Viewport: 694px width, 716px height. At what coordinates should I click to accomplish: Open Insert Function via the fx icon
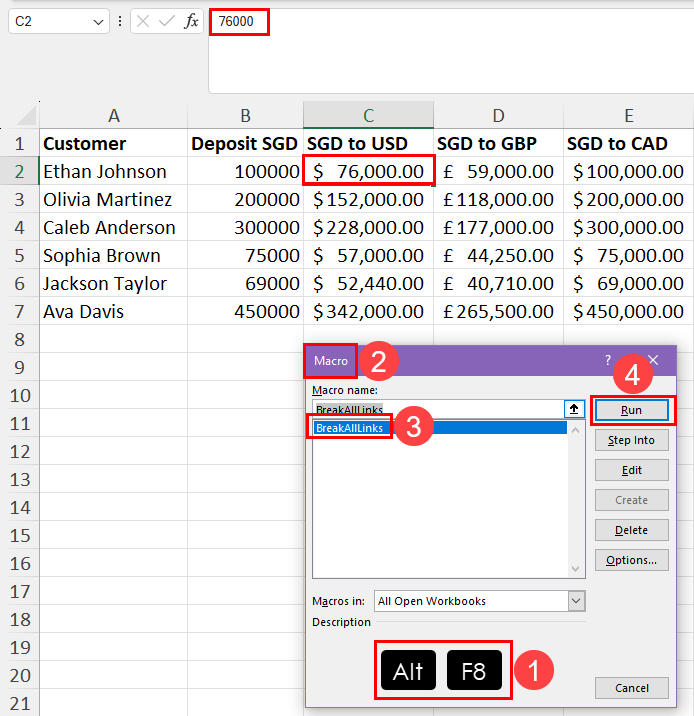(x=191, y=21)
